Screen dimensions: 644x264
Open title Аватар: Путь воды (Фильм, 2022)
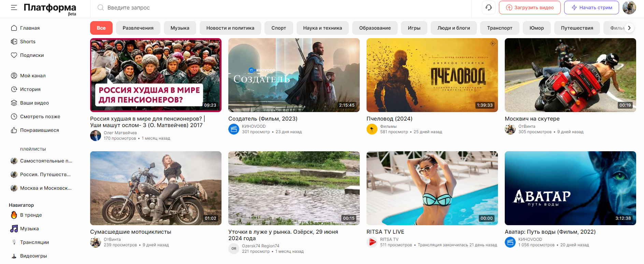click(x=550, y=232)
